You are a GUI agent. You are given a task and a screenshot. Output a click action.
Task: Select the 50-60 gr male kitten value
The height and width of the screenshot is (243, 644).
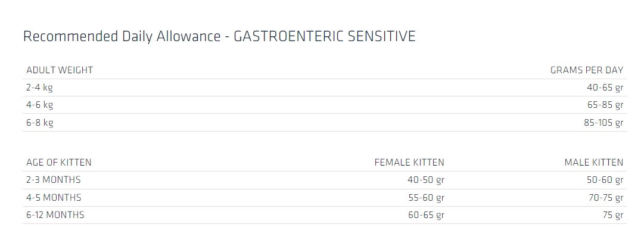605,180
